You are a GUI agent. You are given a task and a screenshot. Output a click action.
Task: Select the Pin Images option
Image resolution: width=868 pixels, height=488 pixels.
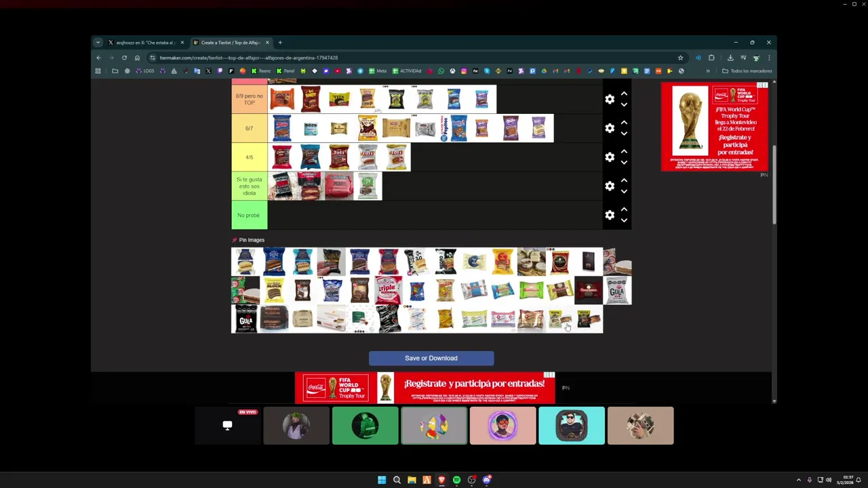pos(248,240)
